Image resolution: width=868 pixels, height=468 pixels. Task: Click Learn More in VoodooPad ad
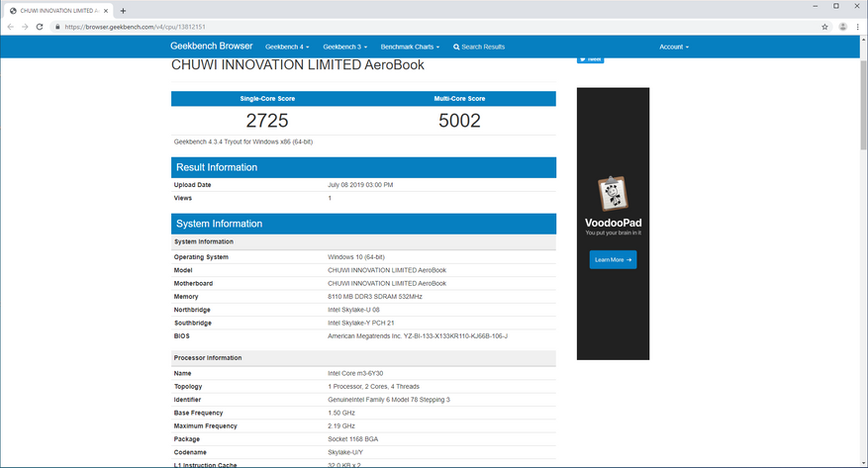(x=613, y=259)
